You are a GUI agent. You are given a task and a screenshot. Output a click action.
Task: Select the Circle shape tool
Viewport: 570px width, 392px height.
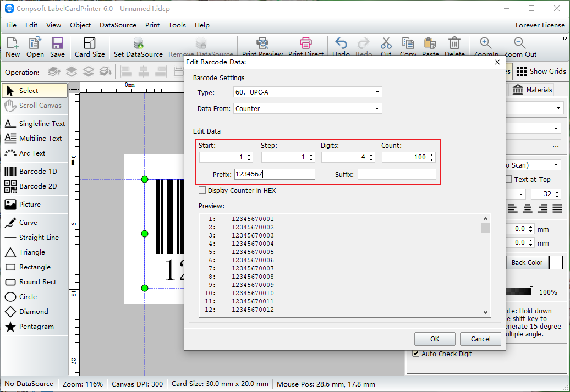tap(35, 297)
